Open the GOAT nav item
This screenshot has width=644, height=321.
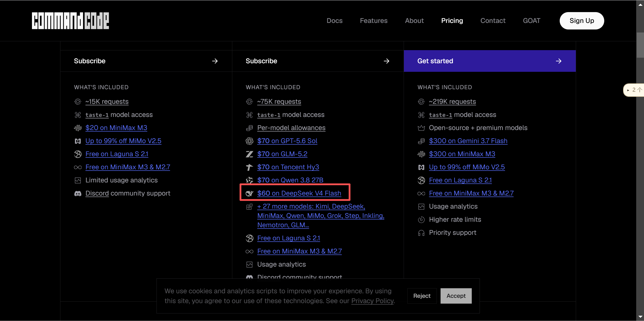(532, 21)
